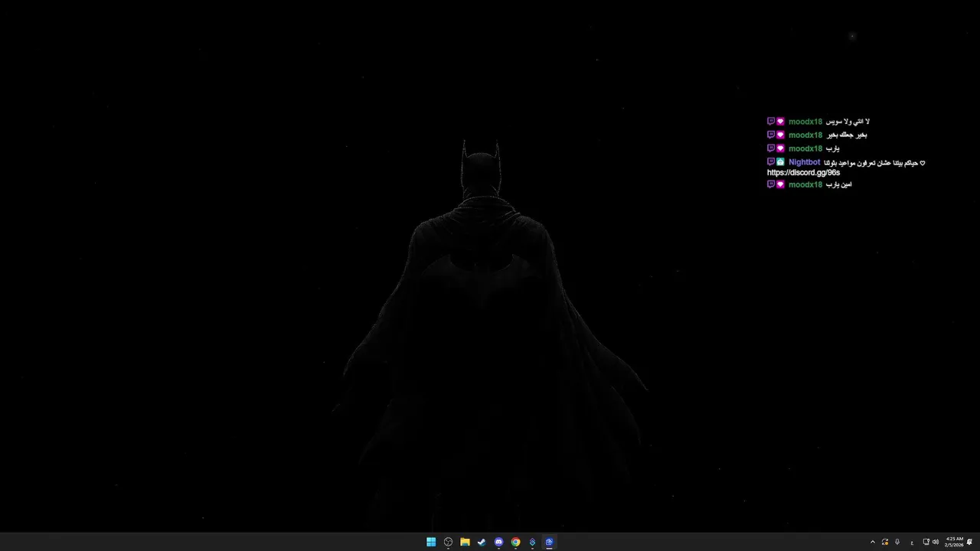The image size is (980, 551).
Task: Click the chat message "لا انتي ولا سويس"
Action: [848, 122]
